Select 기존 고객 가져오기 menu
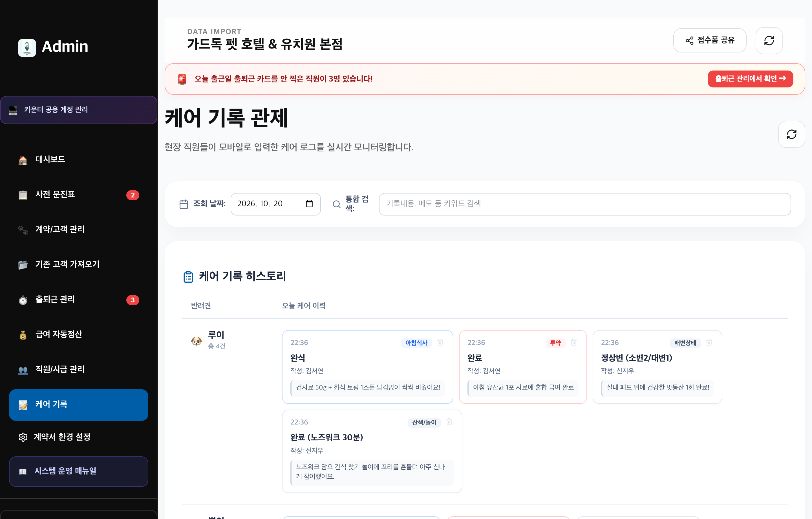Image resolution: width=812 pixels, height=519 pixels. [79, 265]
